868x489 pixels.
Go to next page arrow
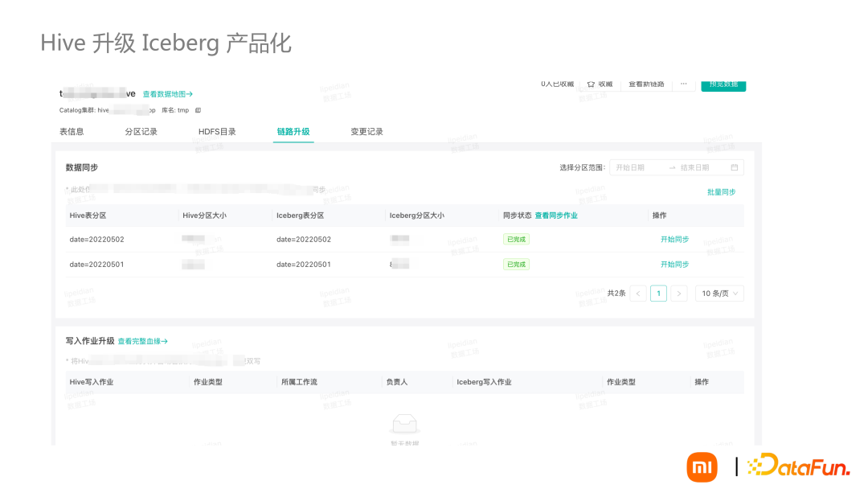[678, 294]
